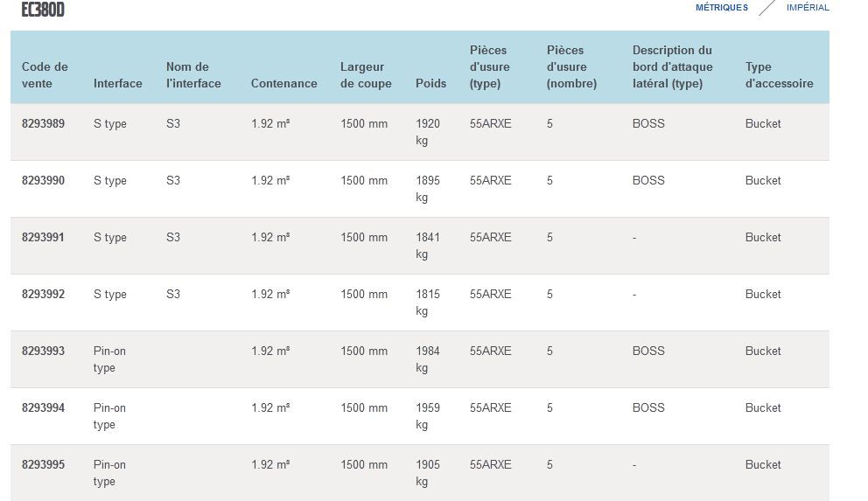The height and width of the screenshot is (501, 868).
Task: Select sales code 8293995
Action: pyautogui.click(x=43, y=465)
